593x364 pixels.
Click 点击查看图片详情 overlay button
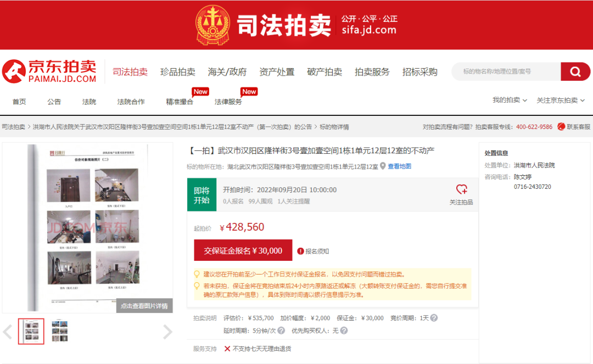(144, 306)
